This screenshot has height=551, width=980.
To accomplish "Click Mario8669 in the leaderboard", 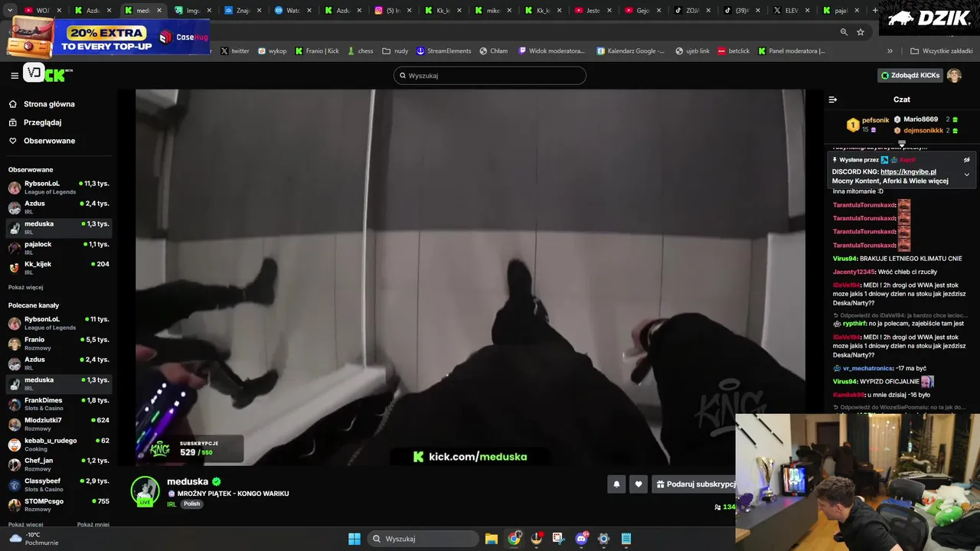I will coord(920,119).
